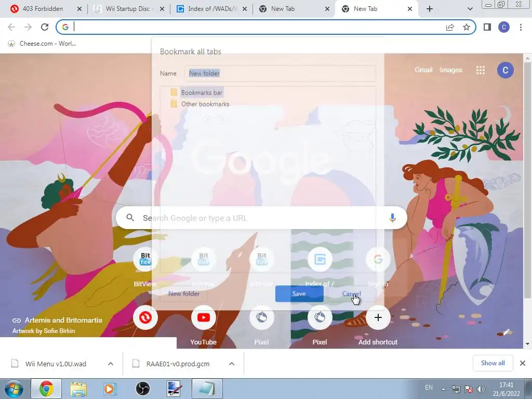Open the Chrome profile avatar in toolbar

[504, 27]
